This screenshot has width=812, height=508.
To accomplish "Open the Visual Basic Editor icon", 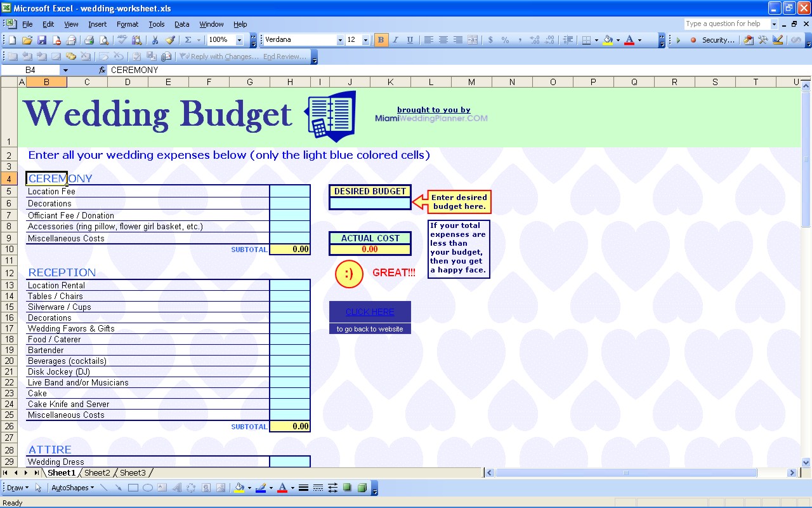I will [749, 40].
